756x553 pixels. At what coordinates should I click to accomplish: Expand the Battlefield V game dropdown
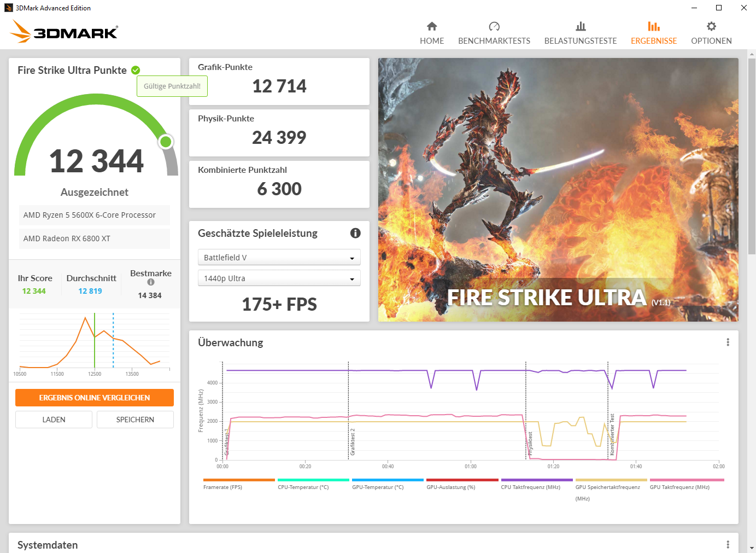(x=279, y=257)
